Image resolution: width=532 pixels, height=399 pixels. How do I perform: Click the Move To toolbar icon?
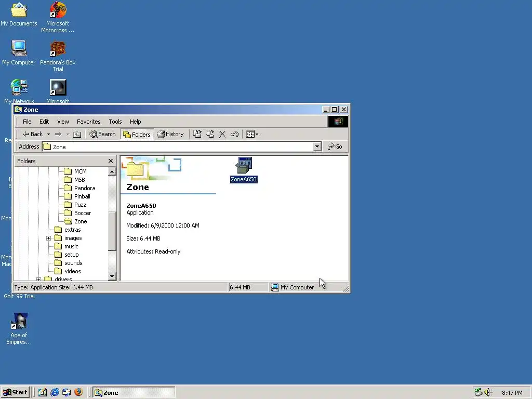click(x=197, y=135)
